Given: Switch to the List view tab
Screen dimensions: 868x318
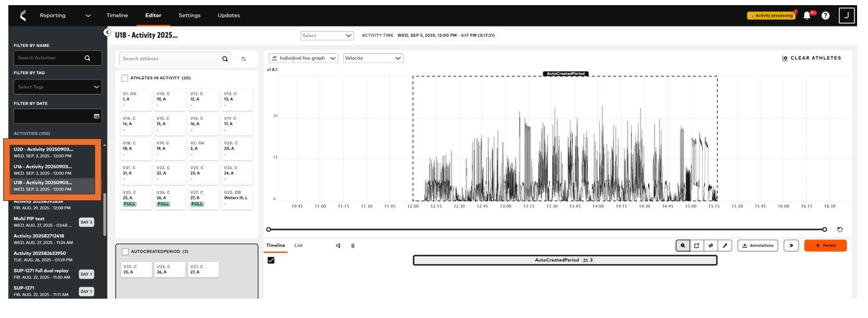Looking at the screenshot, I should 298,245.
